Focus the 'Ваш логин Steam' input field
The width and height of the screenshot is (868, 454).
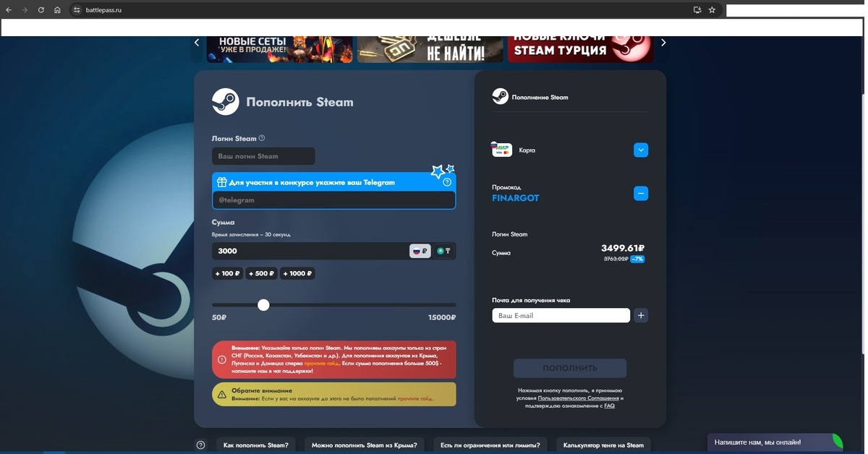(263, 156)
